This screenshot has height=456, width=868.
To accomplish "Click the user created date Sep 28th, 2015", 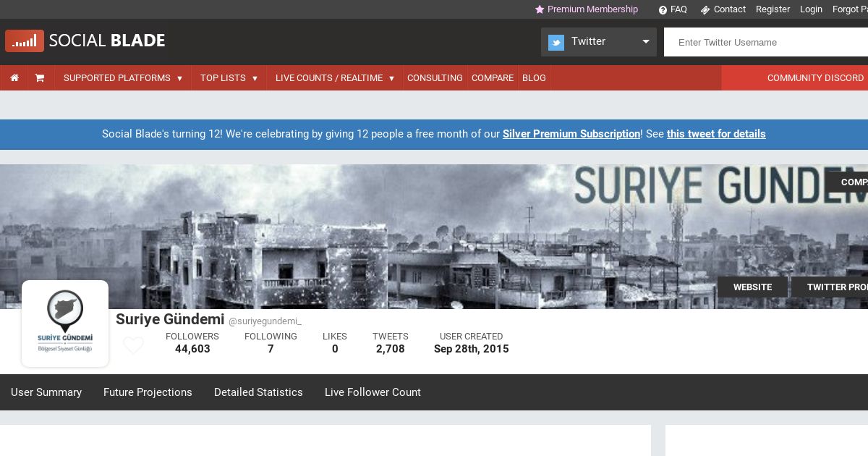I will pos(472,349).
